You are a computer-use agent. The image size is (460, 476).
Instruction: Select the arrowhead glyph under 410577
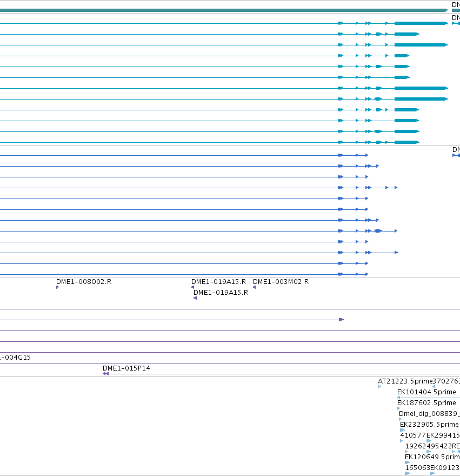point(402,441)
